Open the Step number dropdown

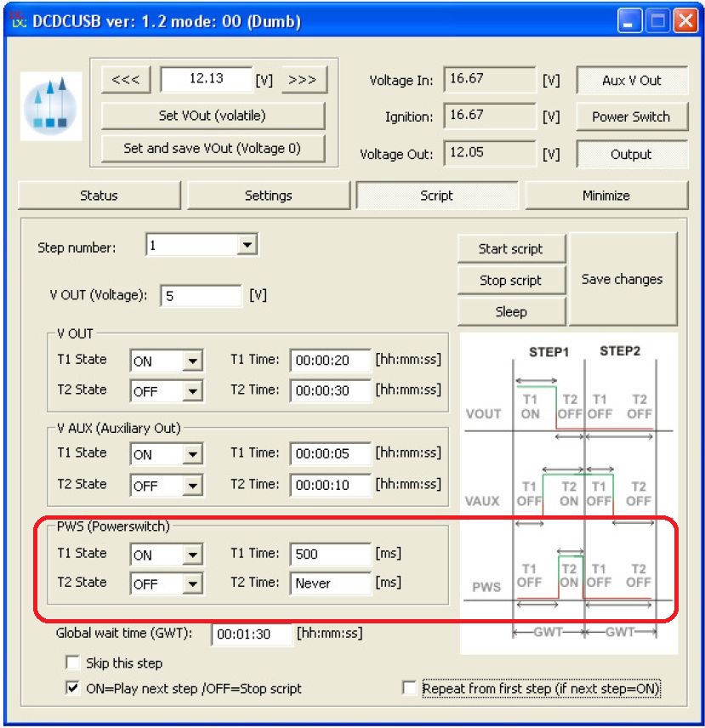247,246
